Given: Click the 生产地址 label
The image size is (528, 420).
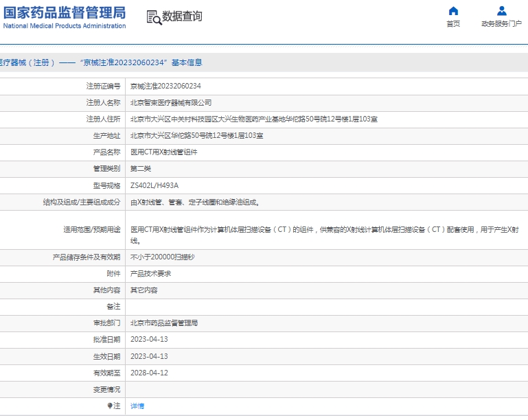Looking at the screenshot, I should [x=106, y=136].
